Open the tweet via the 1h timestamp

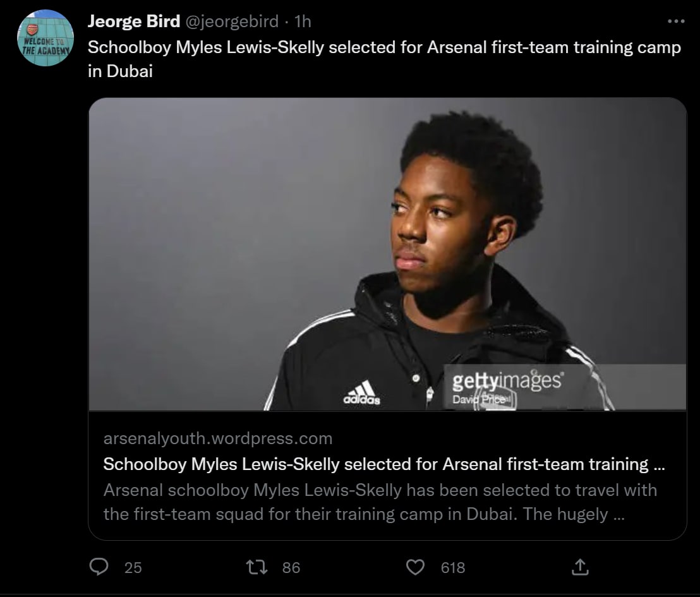coord(303,21)
